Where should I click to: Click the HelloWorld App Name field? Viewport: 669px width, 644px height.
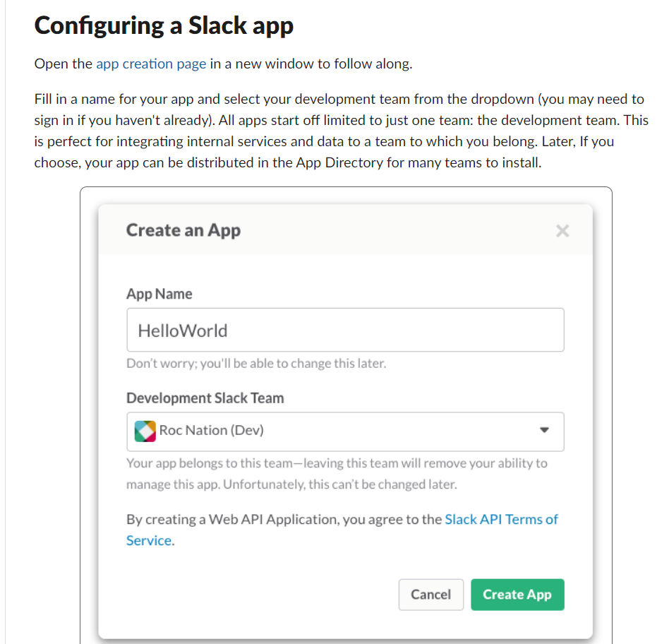pyautogui.click(x=345, y=330)
